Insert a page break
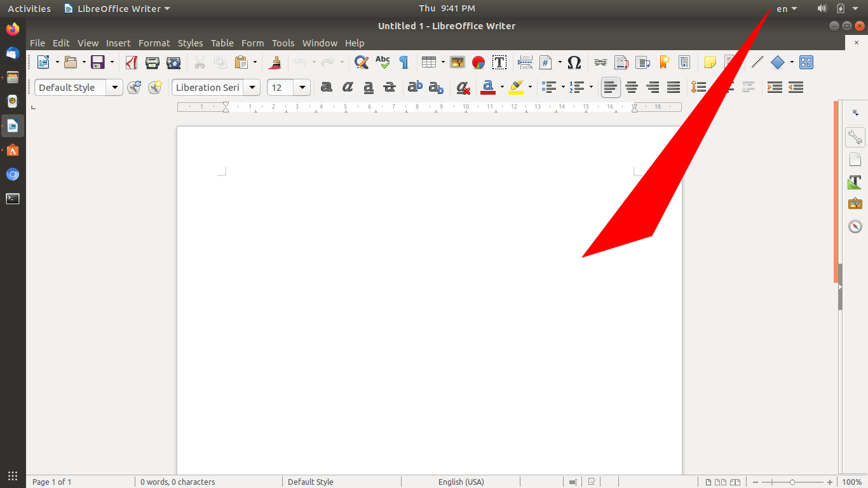The height and width of the screenshot is (488, 868). pos(525,62)
